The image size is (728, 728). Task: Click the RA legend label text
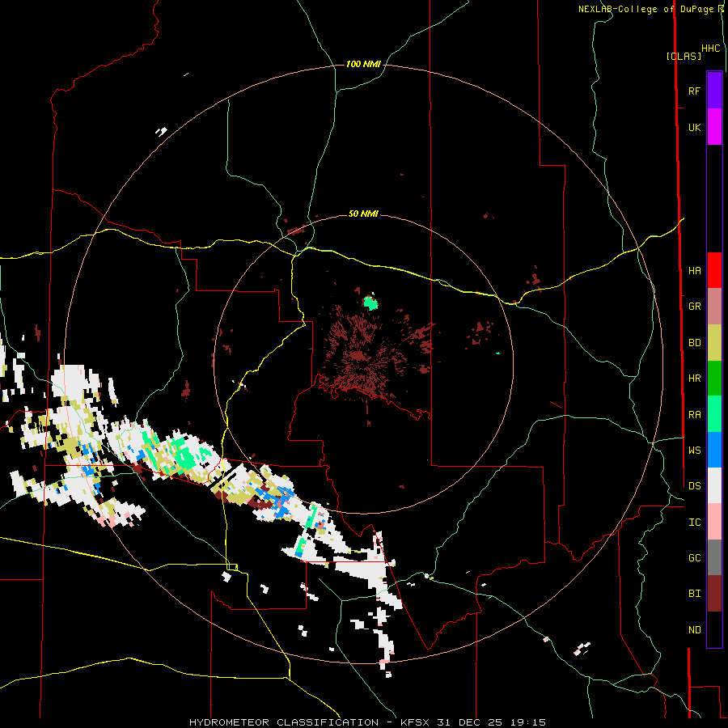click(695, 415)
